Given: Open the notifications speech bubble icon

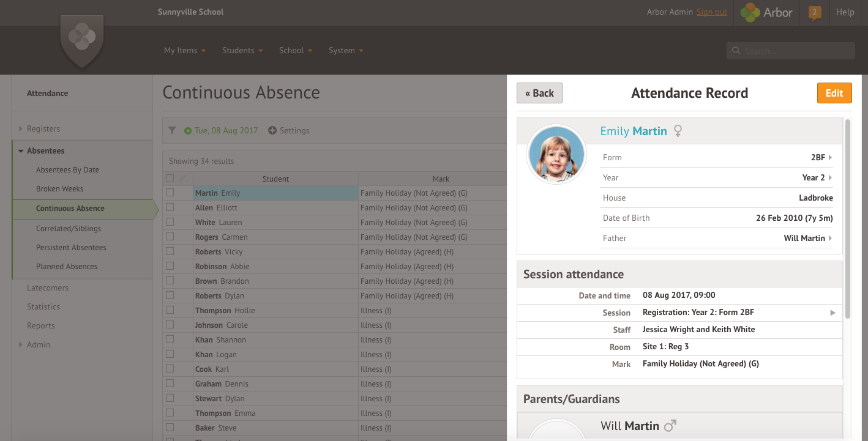Looking at the screenshot, I should pyautogui.click(x=814, y=13).
